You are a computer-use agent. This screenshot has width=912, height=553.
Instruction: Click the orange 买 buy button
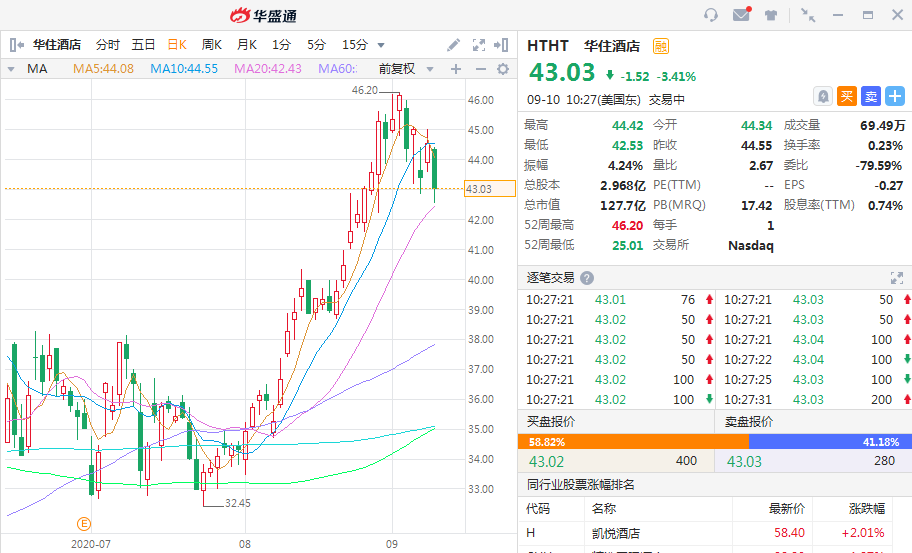click(847, 96)
